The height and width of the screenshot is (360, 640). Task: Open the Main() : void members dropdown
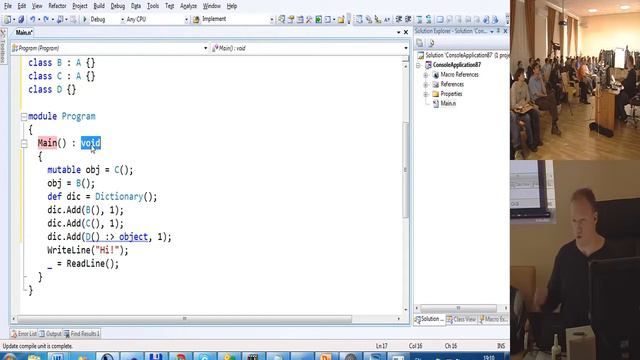pos(405,48)
